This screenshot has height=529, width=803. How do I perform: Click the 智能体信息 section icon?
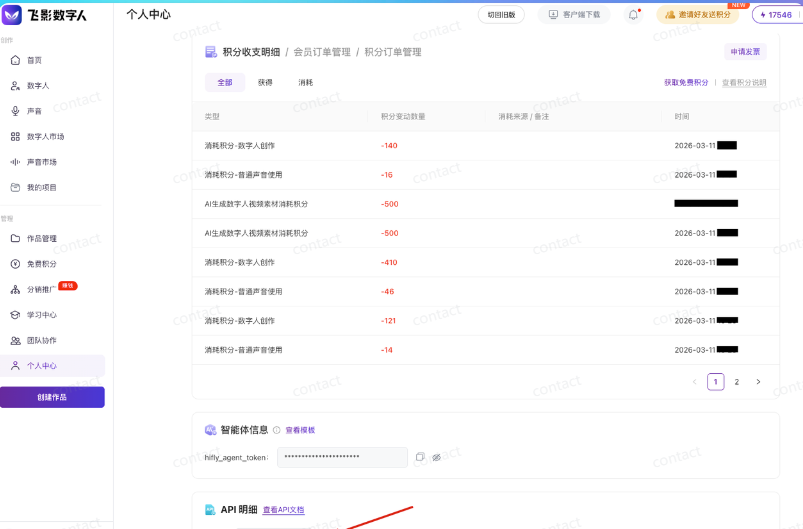pos(210,430)
